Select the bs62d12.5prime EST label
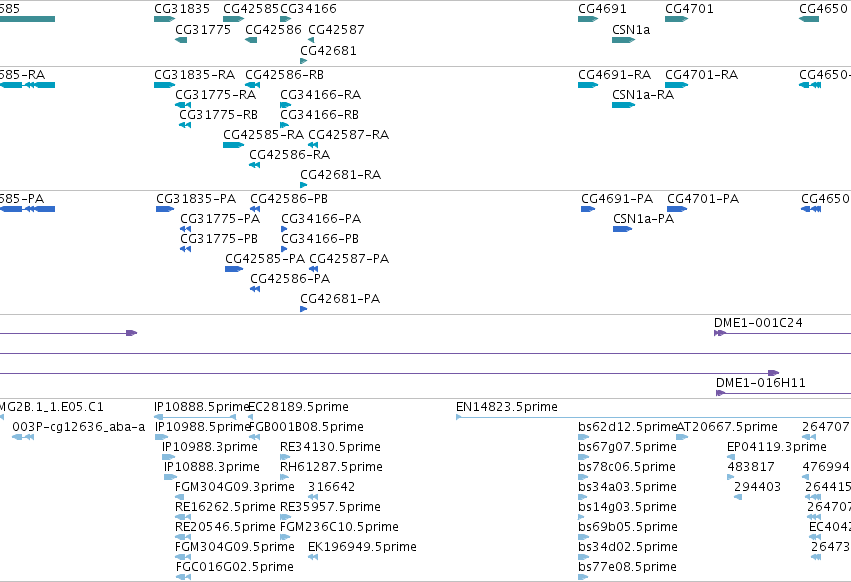Viewport: 851px width, 582px height. 627,427
